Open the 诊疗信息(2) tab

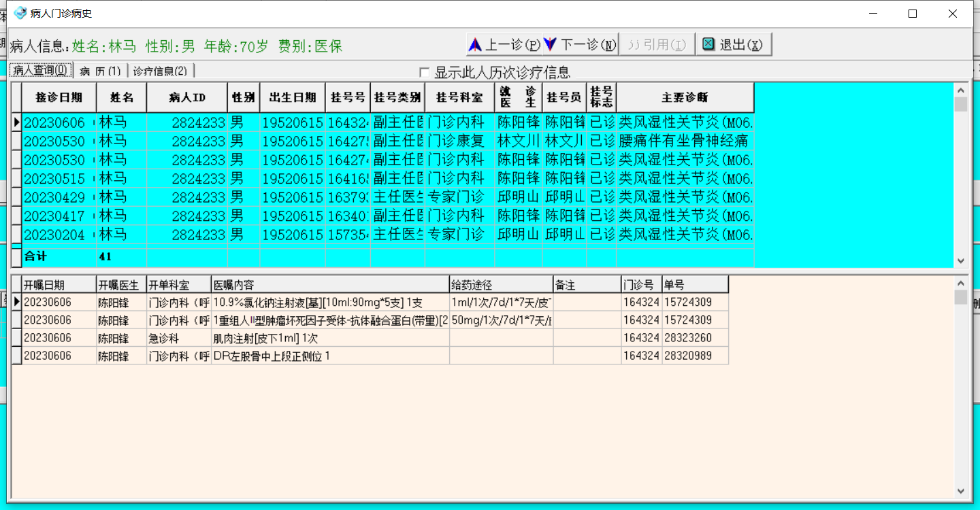(x=161, y=71)
